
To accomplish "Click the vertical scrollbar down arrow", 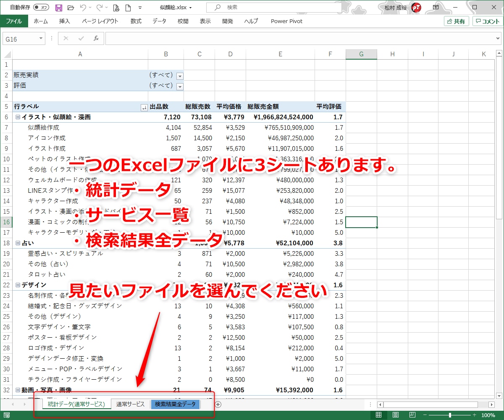I will tap(499, 395).
